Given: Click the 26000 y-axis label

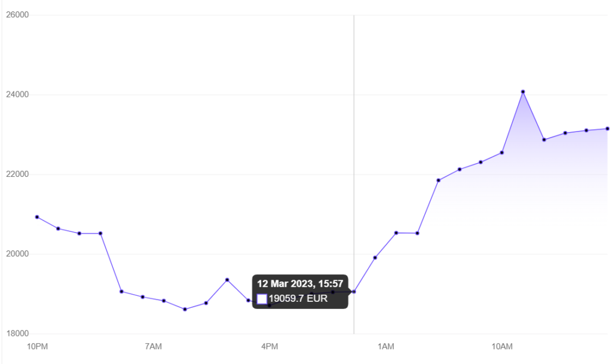Looking at the screenshot, I should click(x=17, y=15).
